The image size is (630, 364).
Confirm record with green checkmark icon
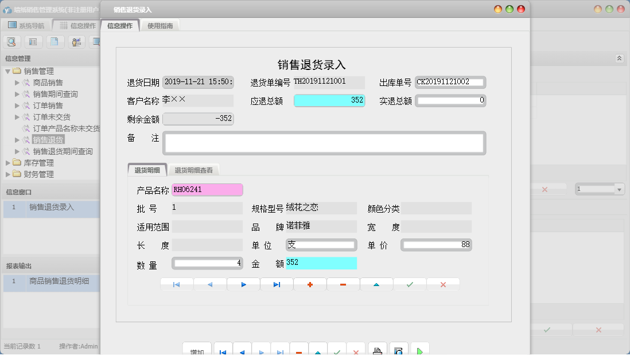point(410,284)
